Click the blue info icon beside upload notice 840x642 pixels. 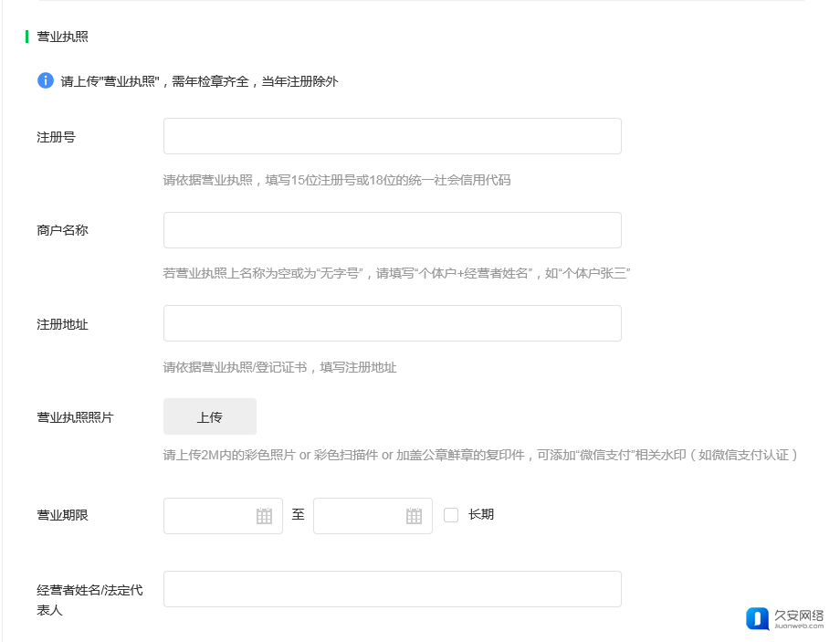46,81
